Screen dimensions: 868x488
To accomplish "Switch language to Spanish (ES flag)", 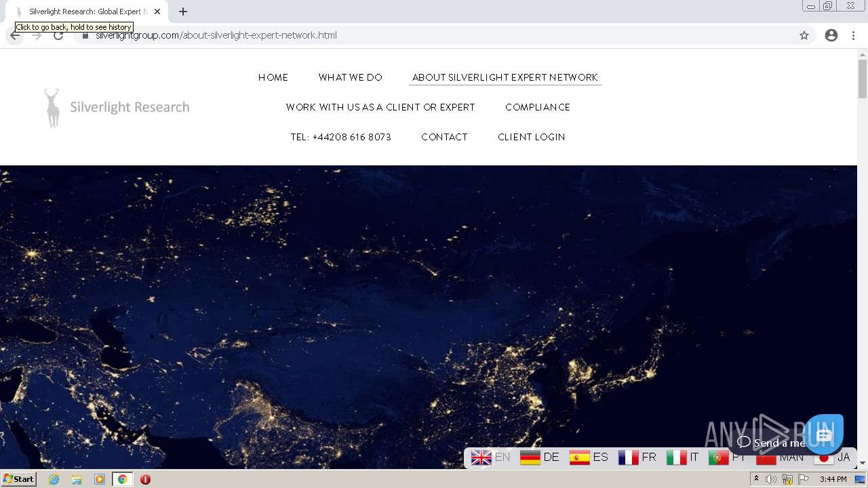I will [589, 457].
